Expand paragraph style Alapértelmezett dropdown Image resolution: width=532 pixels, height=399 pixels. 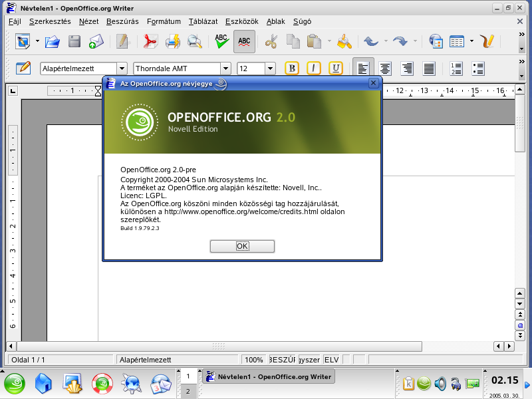[x=122, y=68]
